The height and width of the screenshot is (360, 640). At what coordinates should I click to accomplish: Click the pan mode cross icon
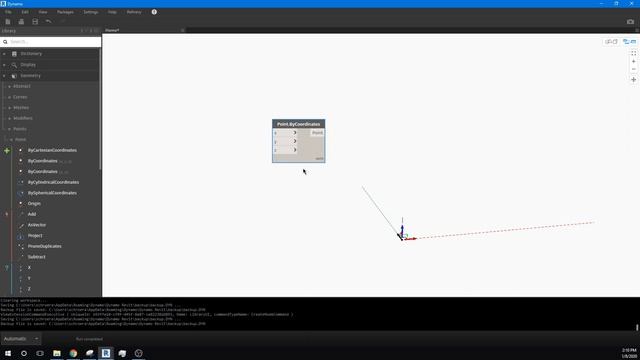[x=633, y=80]
